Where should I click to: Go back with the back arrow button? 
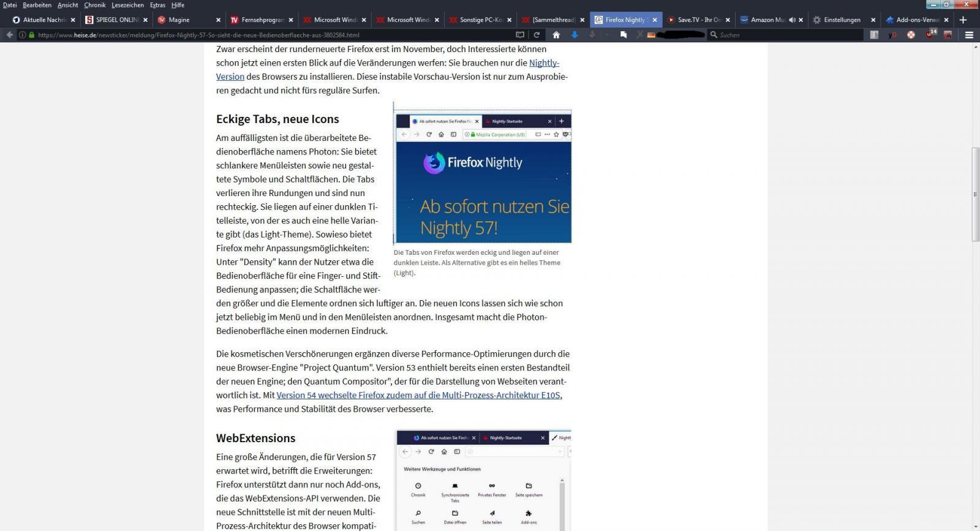coord(9,35)
